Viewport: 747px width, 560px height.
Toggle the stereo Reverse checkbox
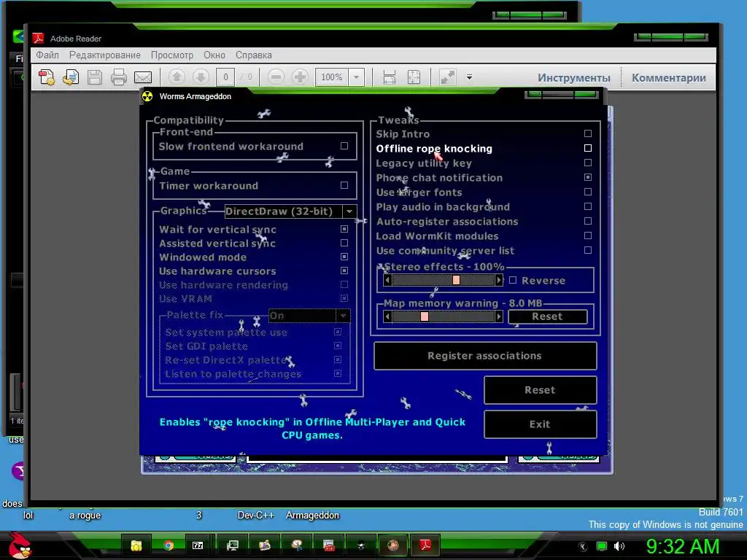tap(513, 280)
